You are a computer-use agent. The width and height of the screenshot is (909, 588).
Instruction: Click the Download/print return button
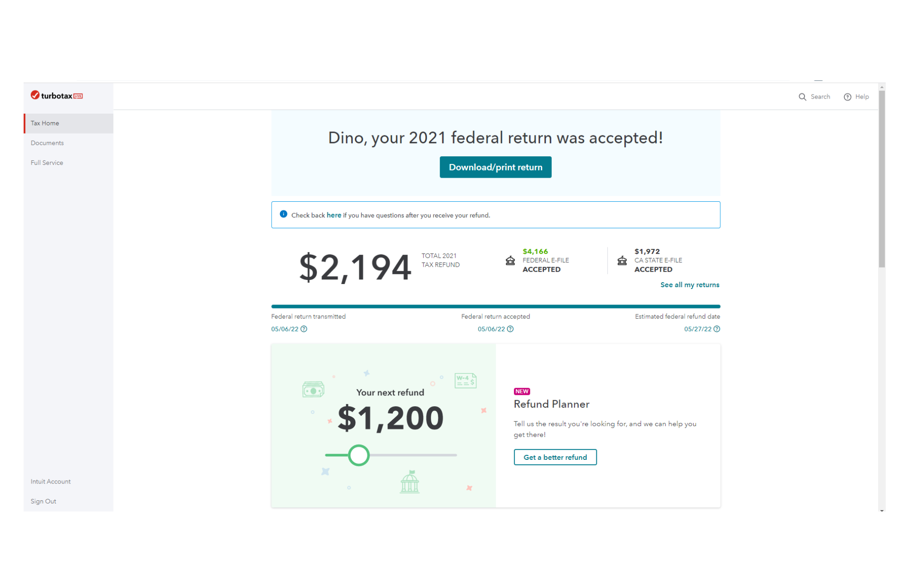click(495, 166)
